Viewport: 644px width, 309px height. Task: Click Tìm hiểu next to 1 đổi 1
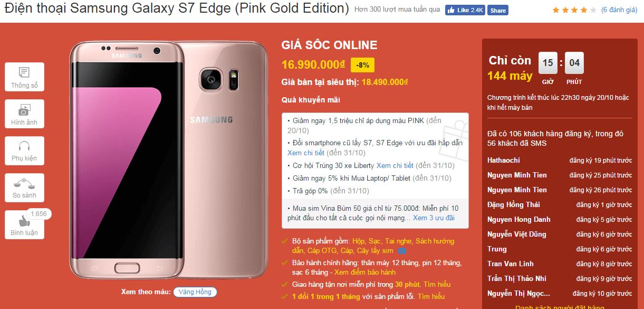(x=431, y=296)
